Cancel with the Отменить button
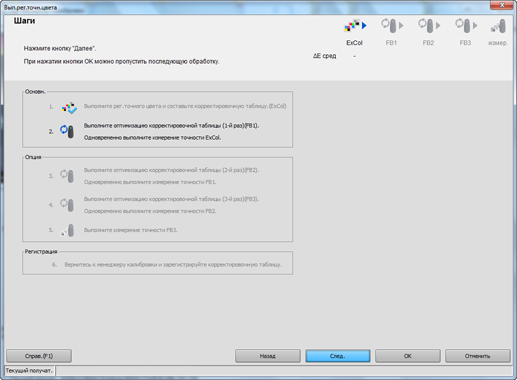The height and width of the screenshot is (380, 517). [478, 356]
